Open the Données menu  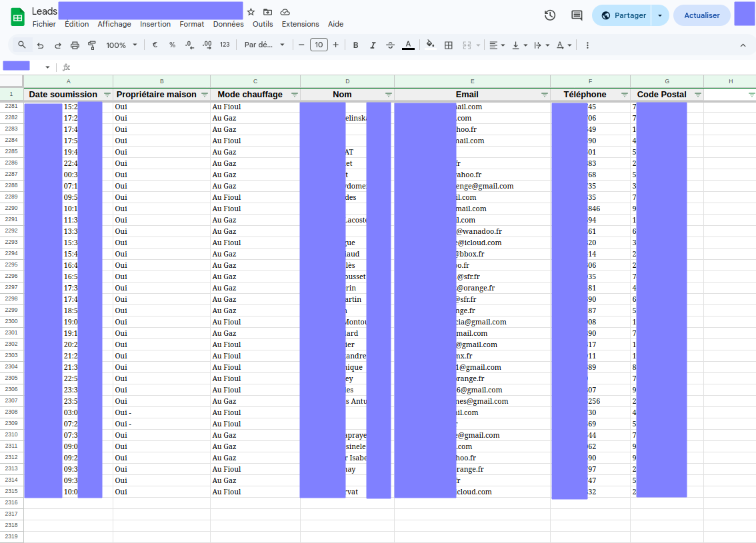[229, 24]
